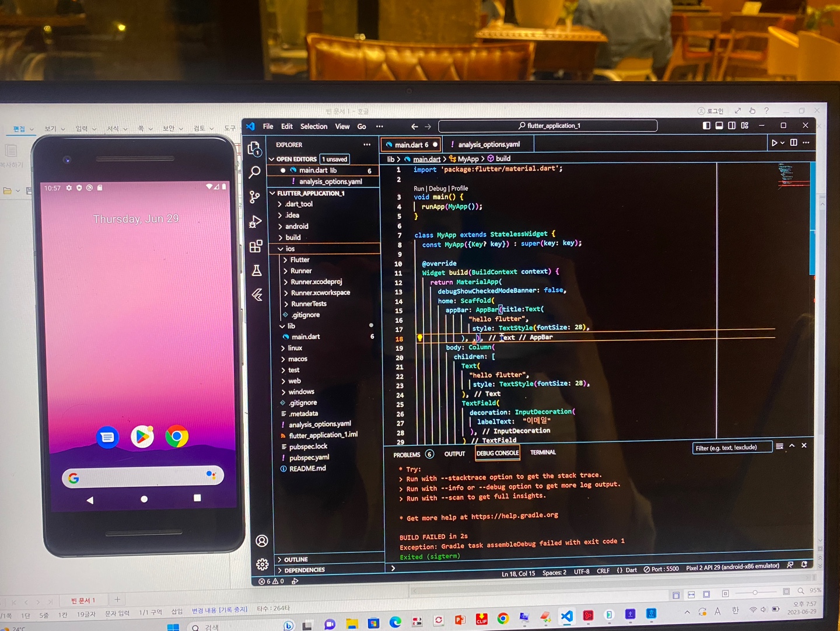Open Chrome from the Windows taskbar
Viewport: 840px width, 631px height.
pyautogui.click(x=503, y=618)
